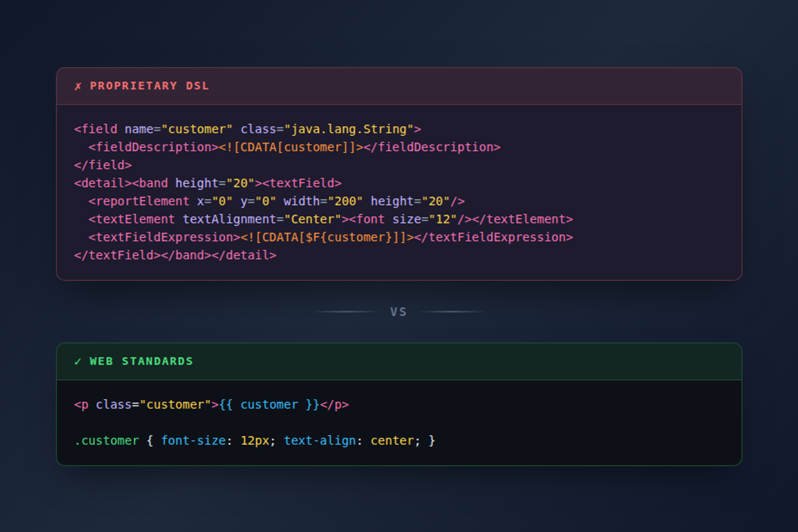Click the red X mark before PROPRIETARY DSL
Screen dimensions: 798x532
[x=78, y=86]
